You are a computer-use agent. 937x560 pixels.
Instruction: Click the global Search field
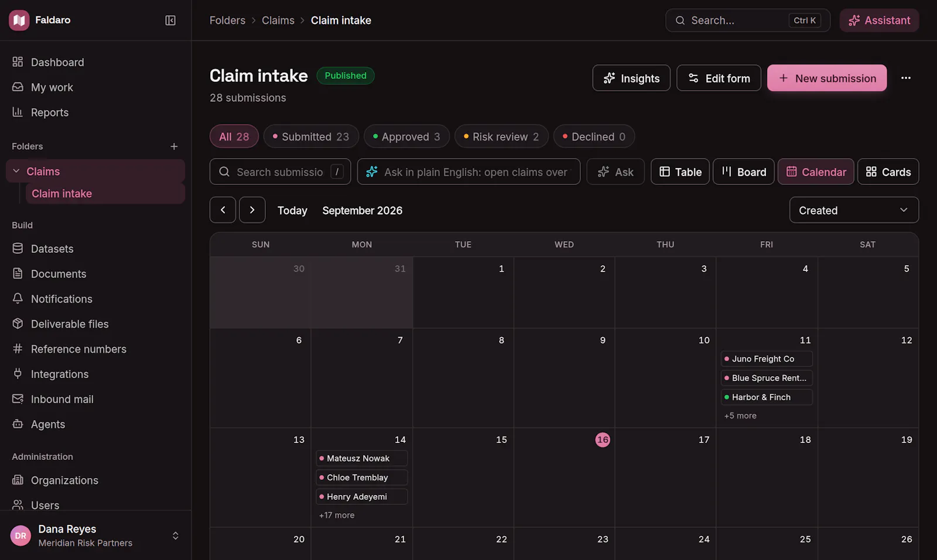coord(748,20)
